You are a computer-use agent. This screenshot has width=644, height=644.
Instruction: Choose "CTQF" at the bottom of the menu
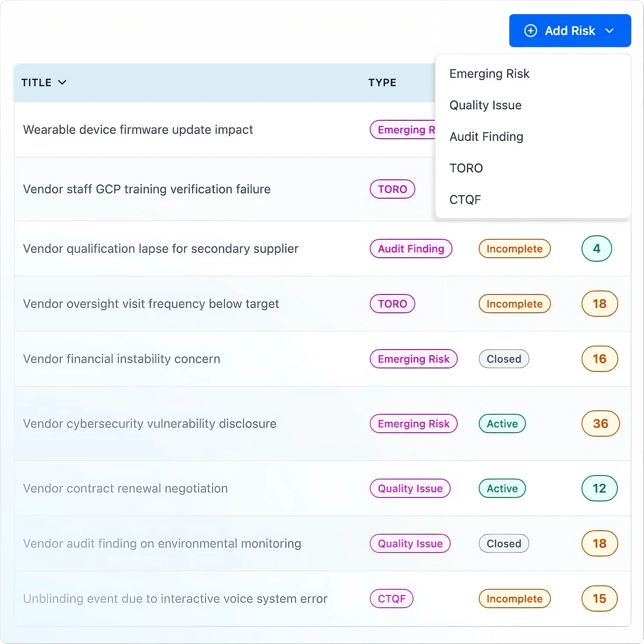click(x=465, y=199)
